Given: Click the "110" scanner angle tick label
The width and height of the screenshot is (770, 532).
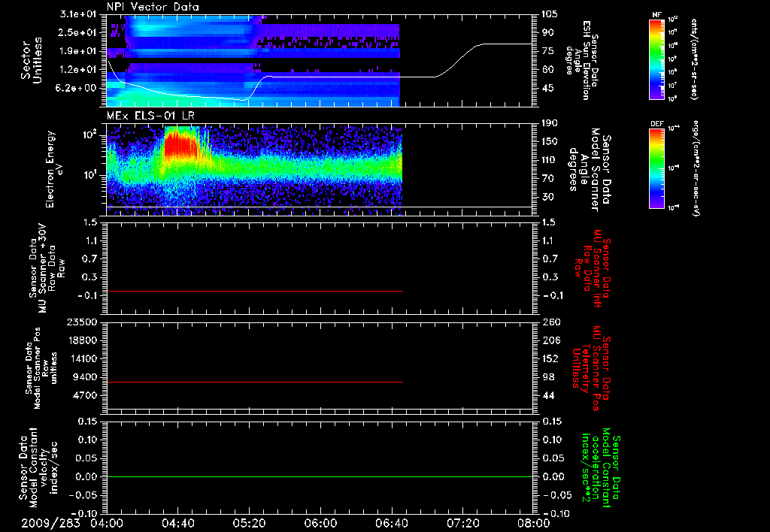Looking at the screenshot, I should tap(550, 160).
